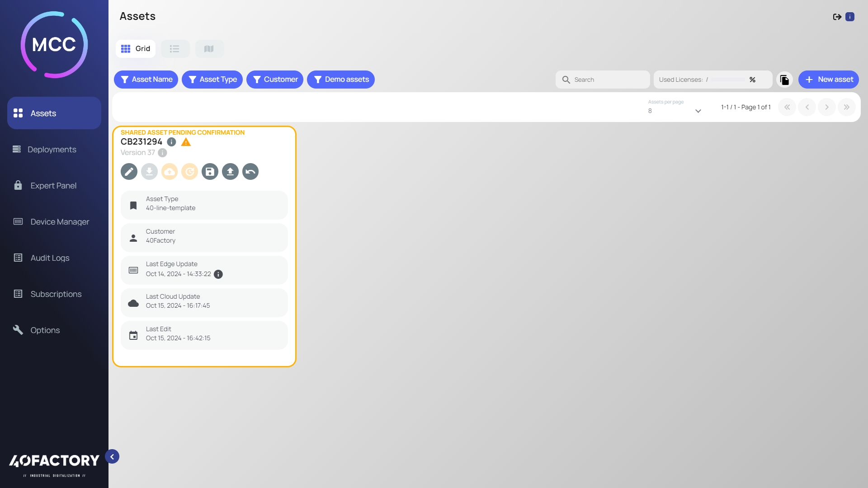This screenshot has height=488, width=868.
Task: Open the Asset Type filter dropdown
Action: tap(212, 80)
